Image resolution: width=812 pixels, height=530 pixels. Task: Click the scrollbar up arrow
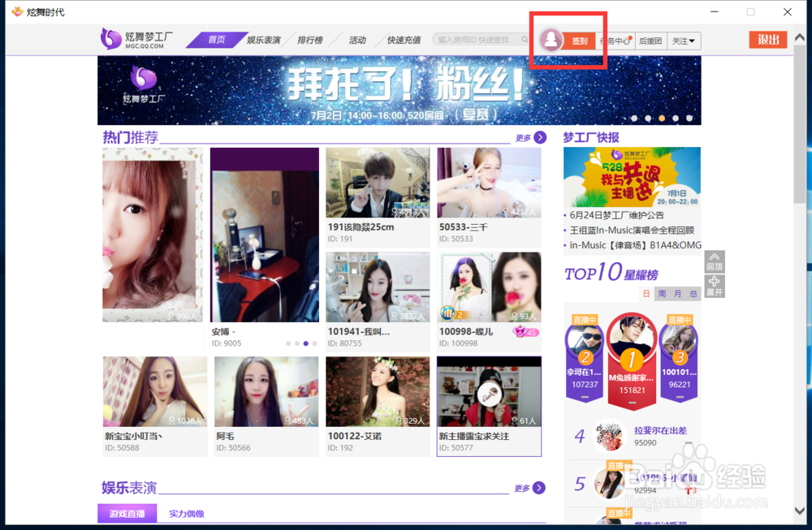click(800, 37)
